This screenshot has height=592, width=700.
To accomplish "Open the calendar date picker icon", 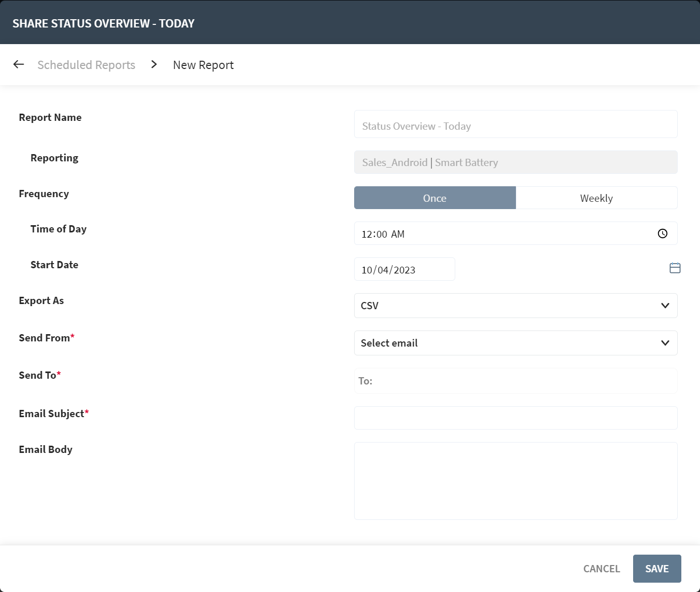I will tap(675, 268).
